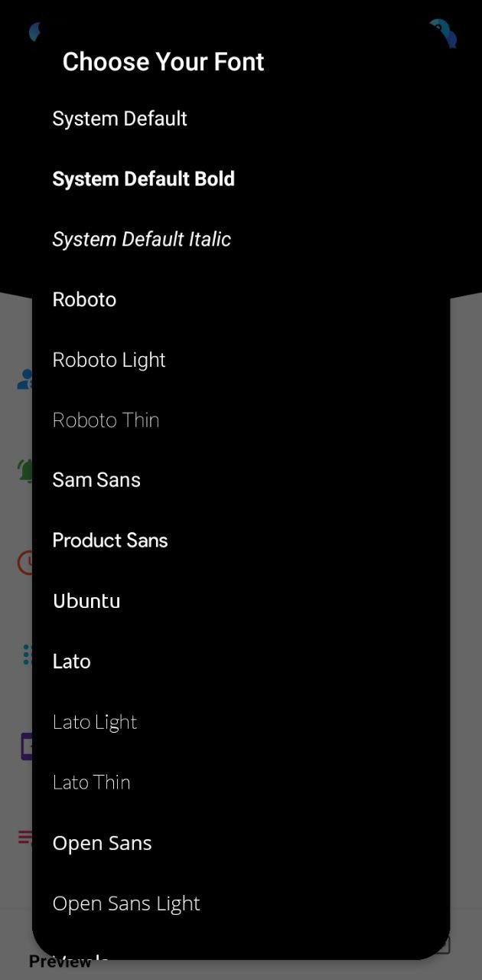
Task: Tap the green bell notification icon
Action: click(25, 470)
